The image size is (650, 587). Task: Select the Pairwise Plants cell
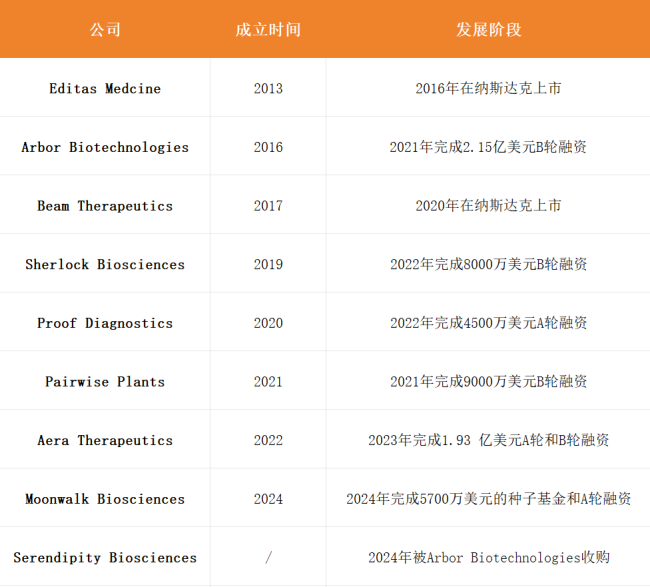[105, 382]
